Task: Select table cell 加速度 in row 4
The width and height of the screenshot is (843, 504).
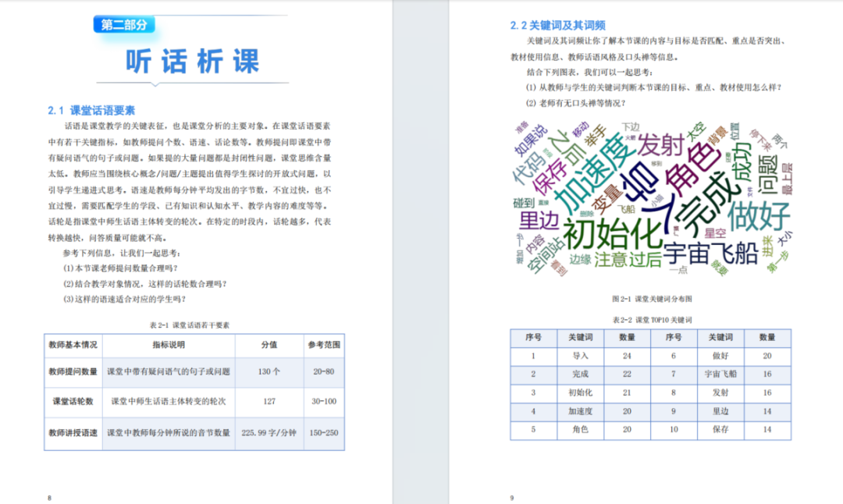Action: pyautogui.click(x=581, y=411)
